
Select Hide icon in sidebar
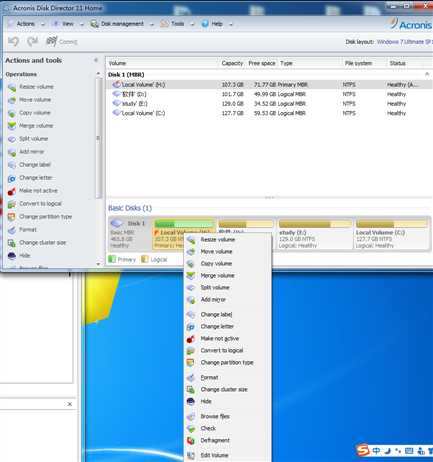(12, 256)
